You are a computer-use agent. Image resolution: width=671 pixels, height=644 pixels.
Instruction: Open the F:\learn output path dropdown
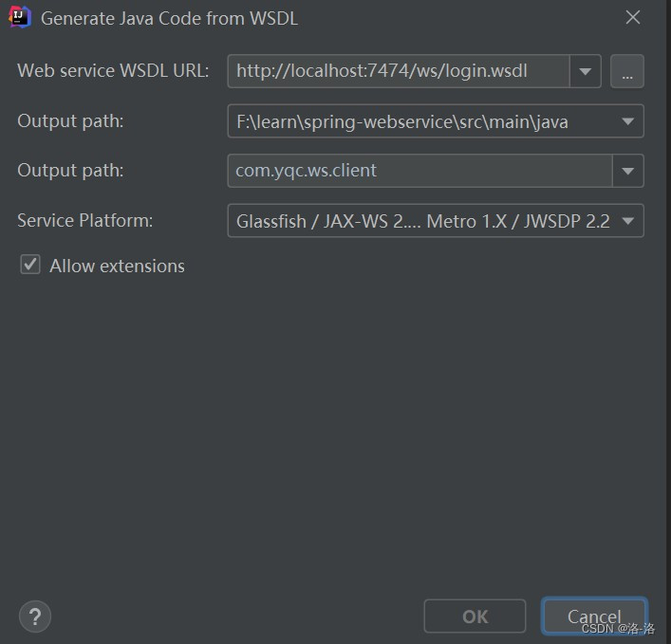436,121
